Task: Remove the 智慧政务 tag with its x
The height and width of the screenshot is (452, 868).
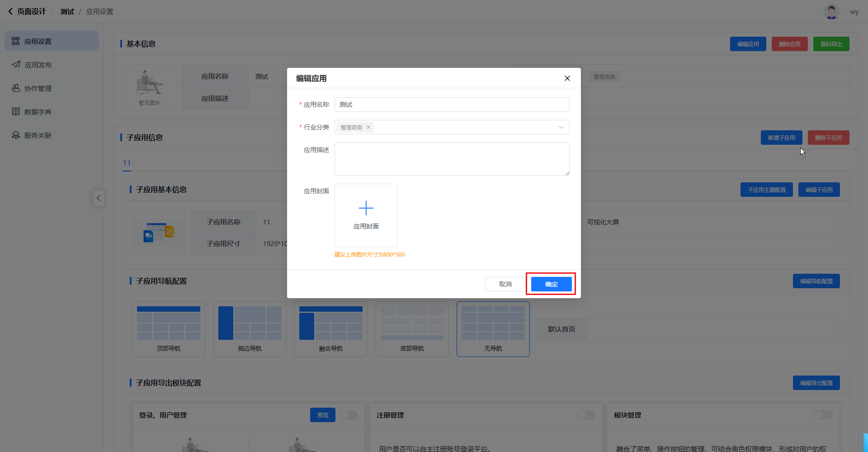Action: (368, 127)
